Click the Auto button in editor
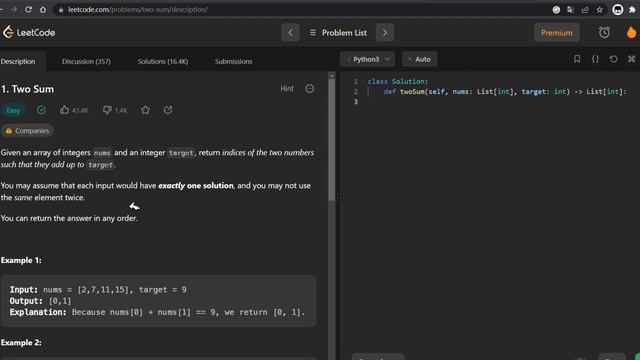This screenshot has width=640, height=360. click(419, 59)
